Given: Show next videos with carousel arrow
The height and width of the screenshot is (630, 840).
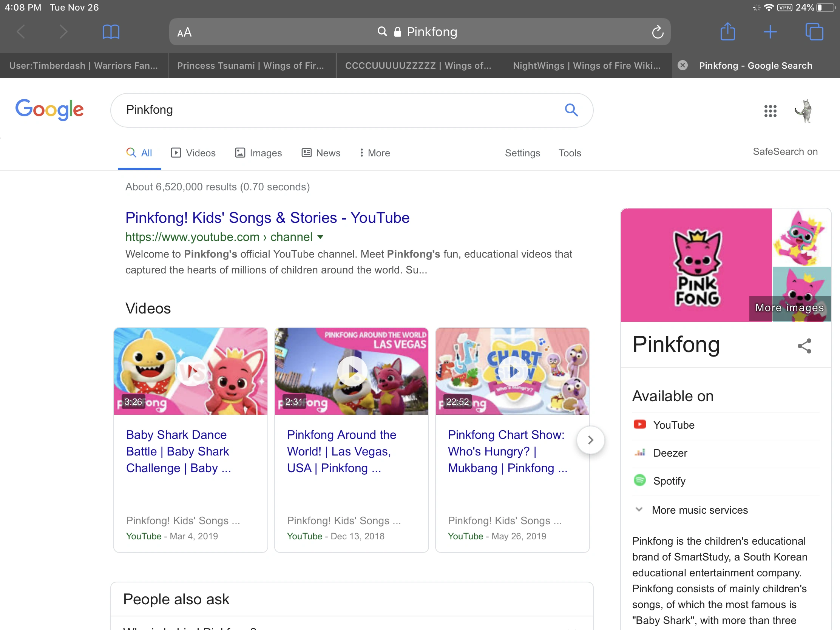Looking at the screenshot, I should coord(590,440).
